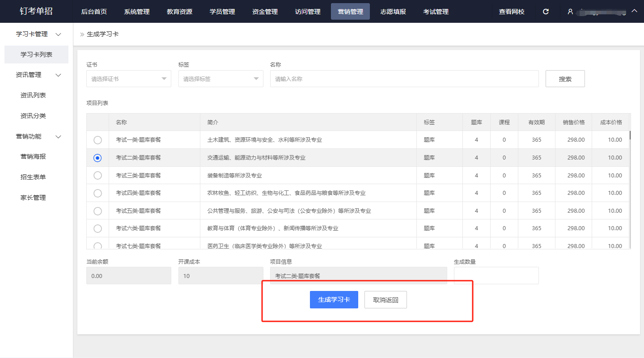This screenshot has height=358, width=644.
Task: Click the 搜索 button
Action: click(565, 79)
